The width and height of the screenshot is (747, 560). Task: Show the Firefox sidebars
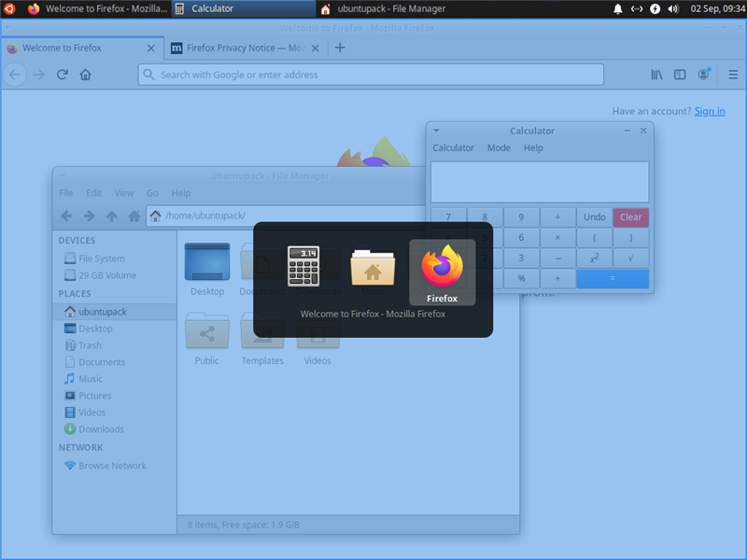(x=680, y=75)
